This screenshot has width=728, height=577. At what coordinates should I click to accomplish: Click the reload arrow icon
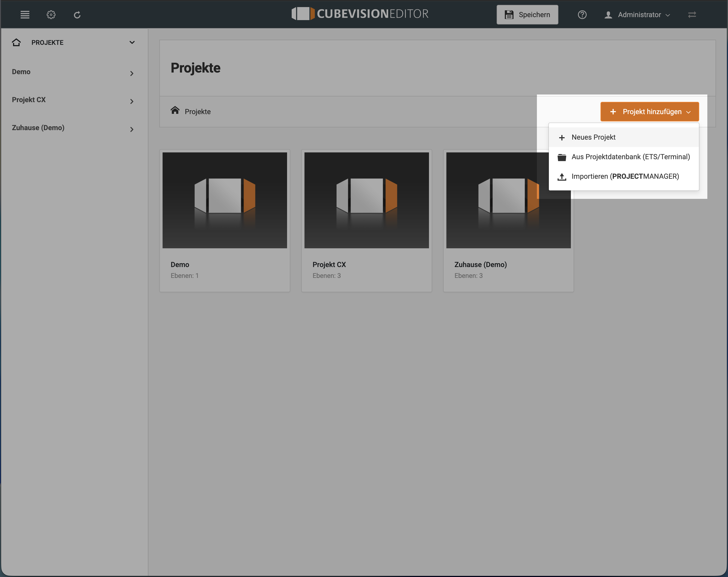click(x=77, y=15)
